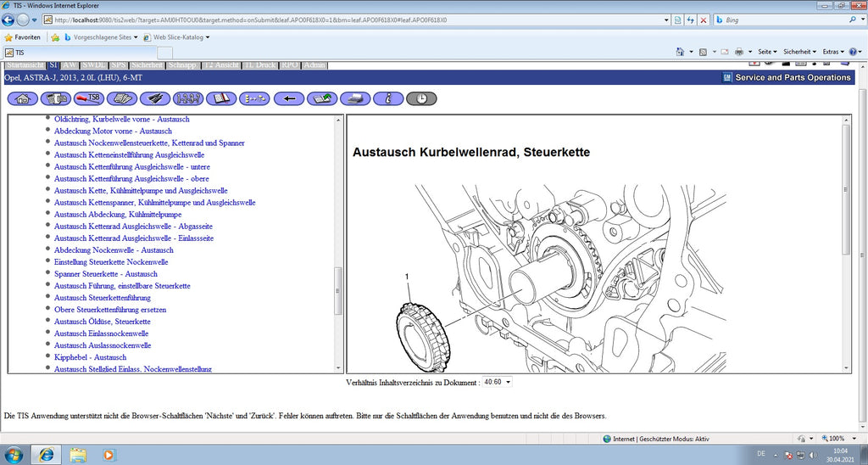
Task: Open the 1-2-3-? diagnostic codes button
Action: coord(188,98)
